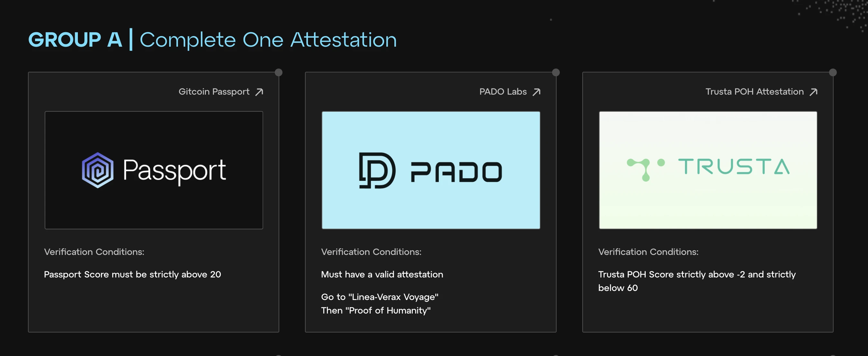Screen dimensions: 868x356
Task: Click the 'Must have a valid attestation' text
Action: [x=382, y=275]
